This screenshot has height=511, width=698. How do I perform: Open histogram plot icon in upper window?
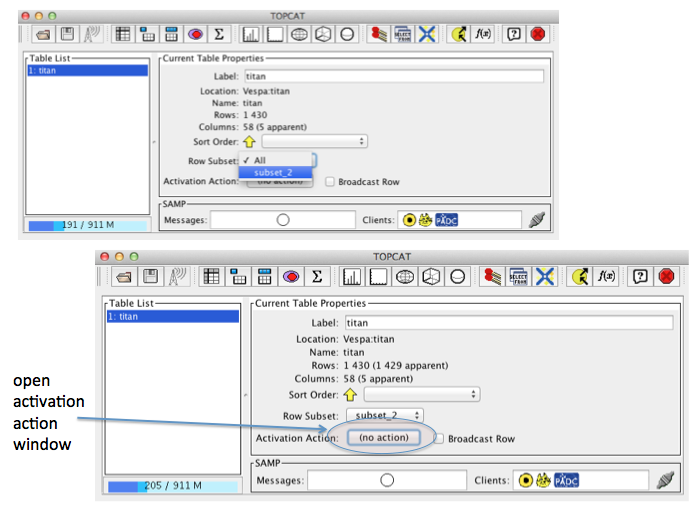251,34
